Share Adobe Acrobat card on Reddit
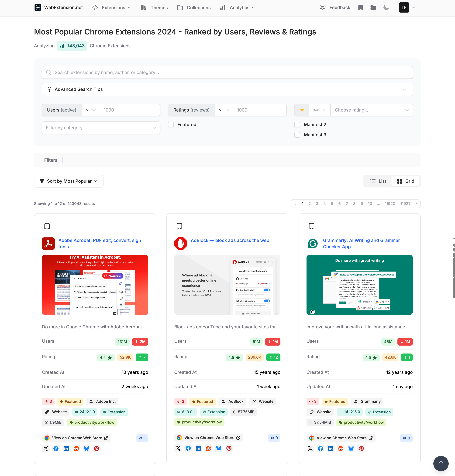455x476 pixels. pos(76,448)
